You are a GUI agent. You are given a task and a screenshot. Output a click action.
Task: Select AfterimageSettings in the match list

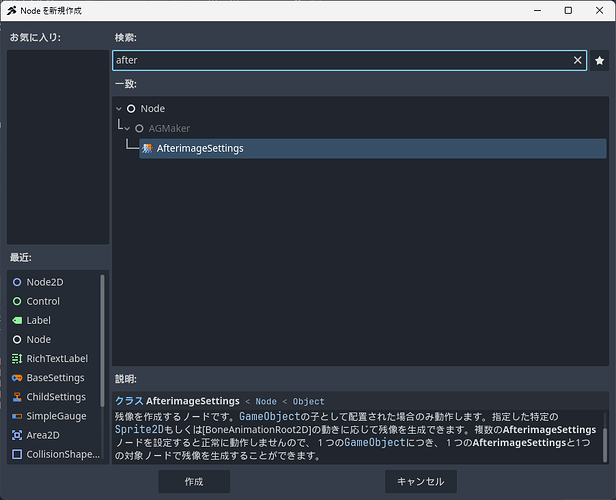tap(372, 148)
